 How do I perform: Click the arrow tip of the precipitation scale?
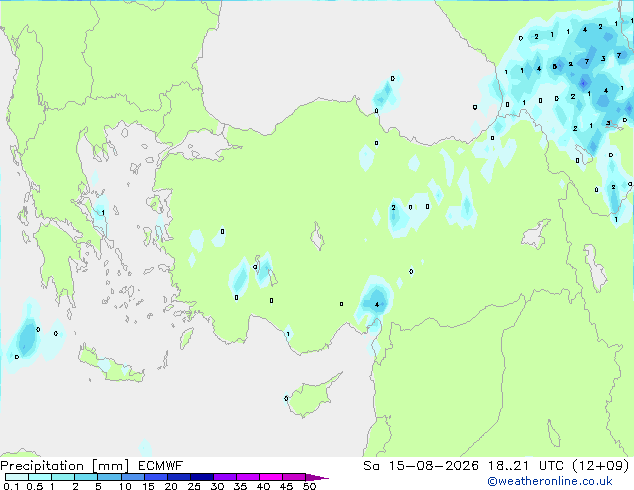pyautogui.click(x=317, y=477)
